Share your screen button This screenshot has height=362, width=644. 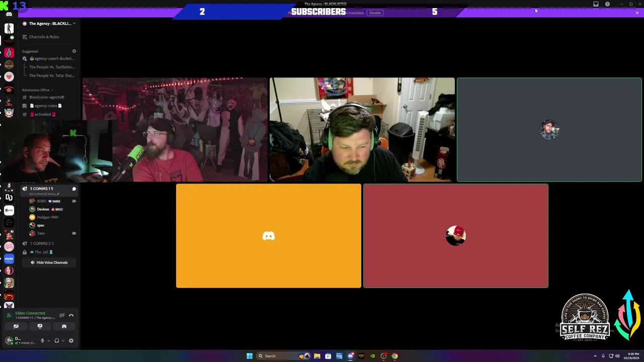coord(40,326)
